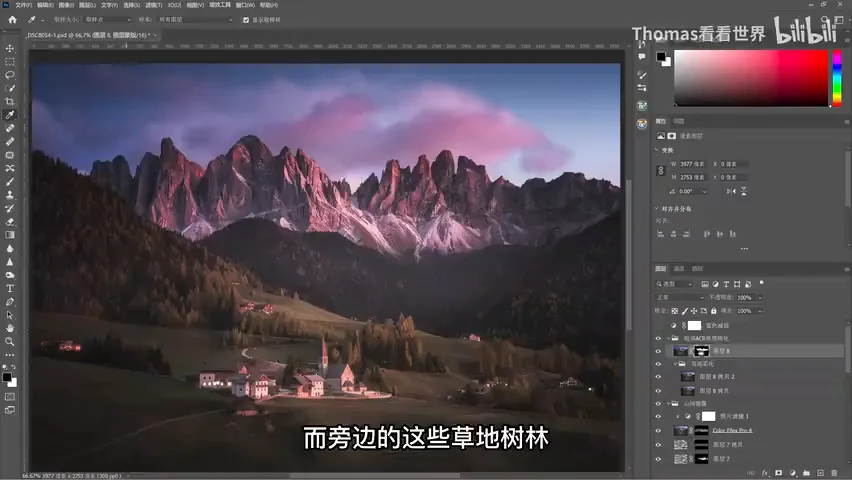Open the blend mode 正常 dropdown
The image size is (852, 480).
[x=680, y=297]
